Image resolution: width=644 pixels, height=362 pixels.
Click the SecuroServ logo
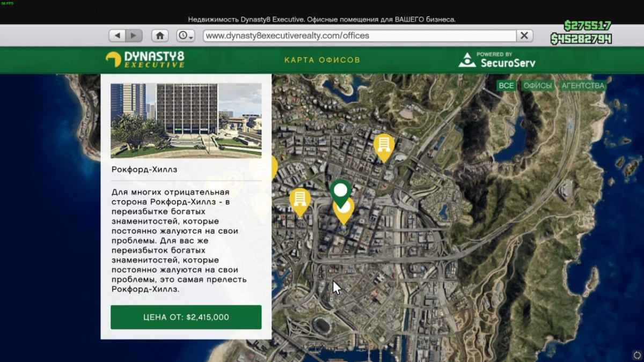(497, 60)
